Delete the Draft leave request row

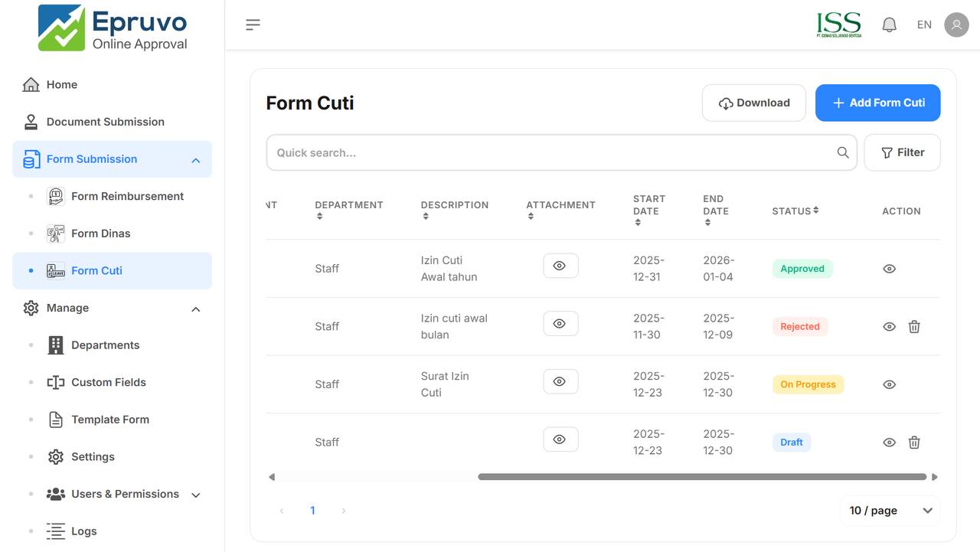[x=914, y=443]
